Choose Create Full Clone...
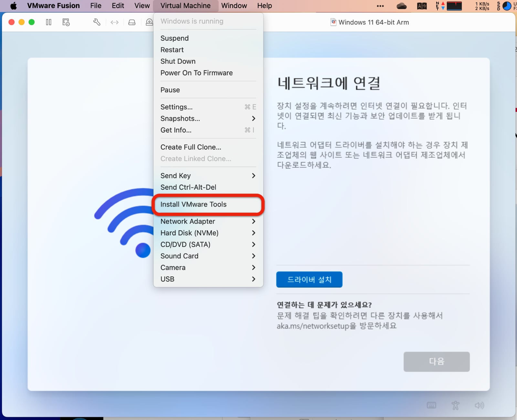Image resolution: width=517 pixels, height=420 pixels. click(208, 147)
